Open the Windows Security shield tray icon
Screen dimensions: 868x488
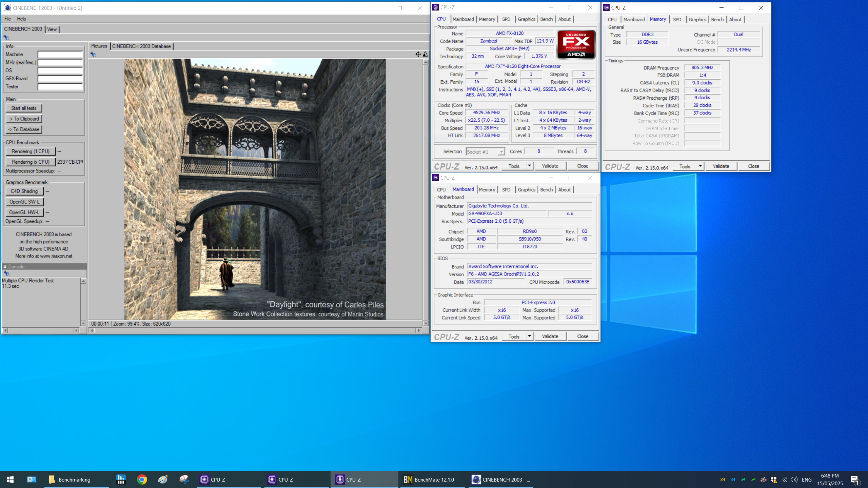pyautogui.click(x=774, y=480)
